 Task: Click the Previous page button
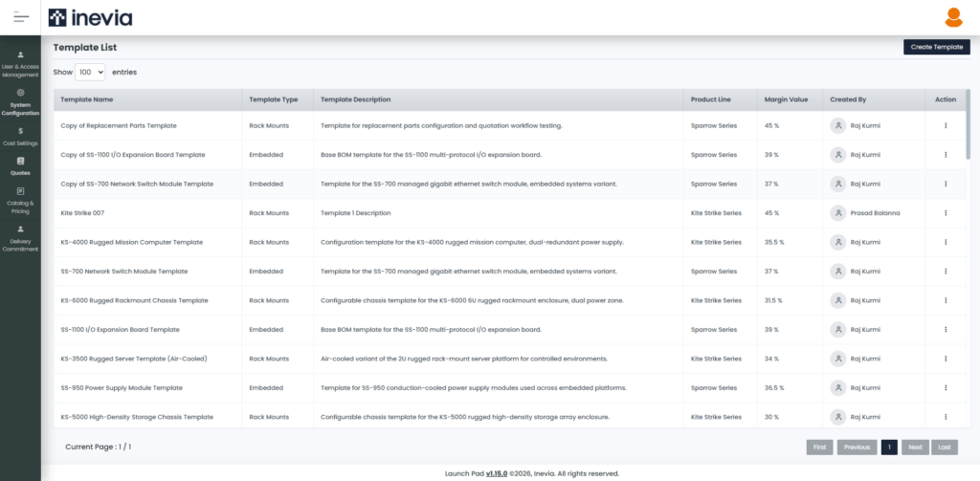(x=857, y=448)
